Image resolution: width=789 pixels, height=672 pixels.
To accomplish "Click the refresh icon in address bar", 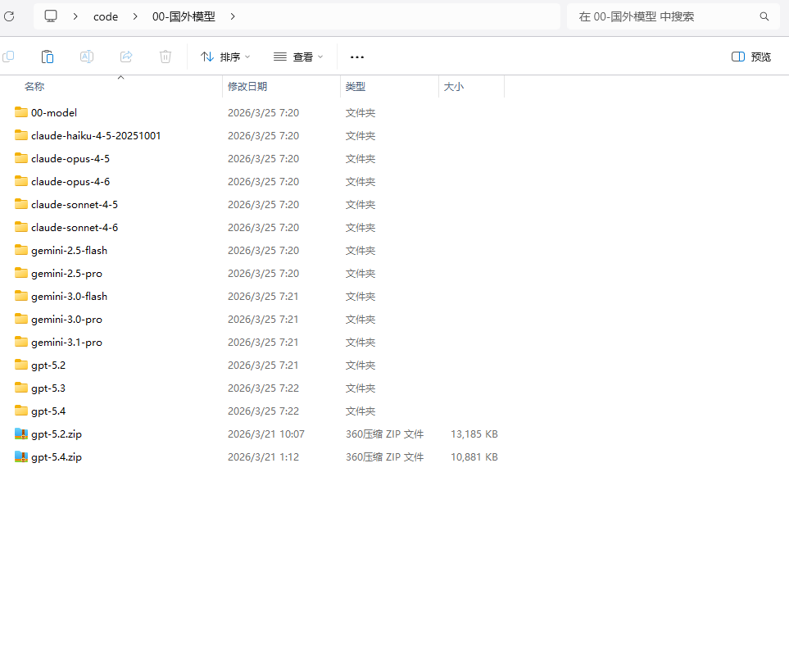I will tap(9, 16).
